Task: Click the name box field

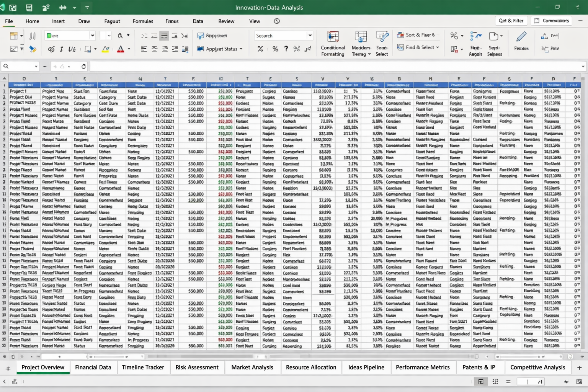Action: click(x=20, y=66)
